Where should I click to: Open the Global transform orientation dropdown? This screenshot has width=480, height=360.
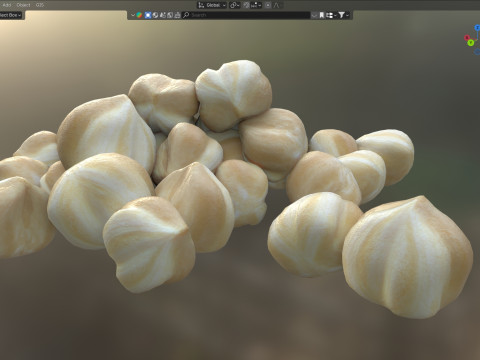pyautogui.click(x=212, y=5)
